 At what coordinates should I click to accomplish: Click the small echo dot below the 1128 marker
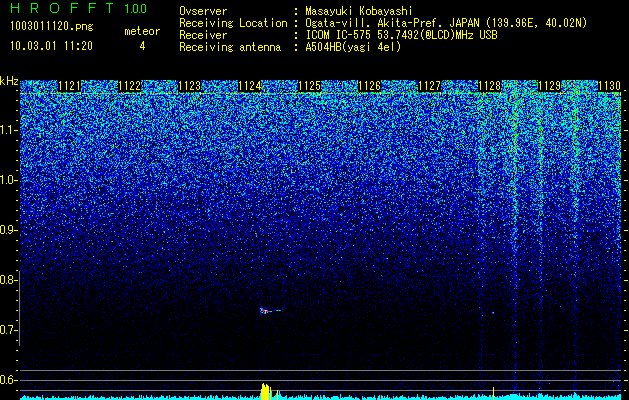pos(493,313)
